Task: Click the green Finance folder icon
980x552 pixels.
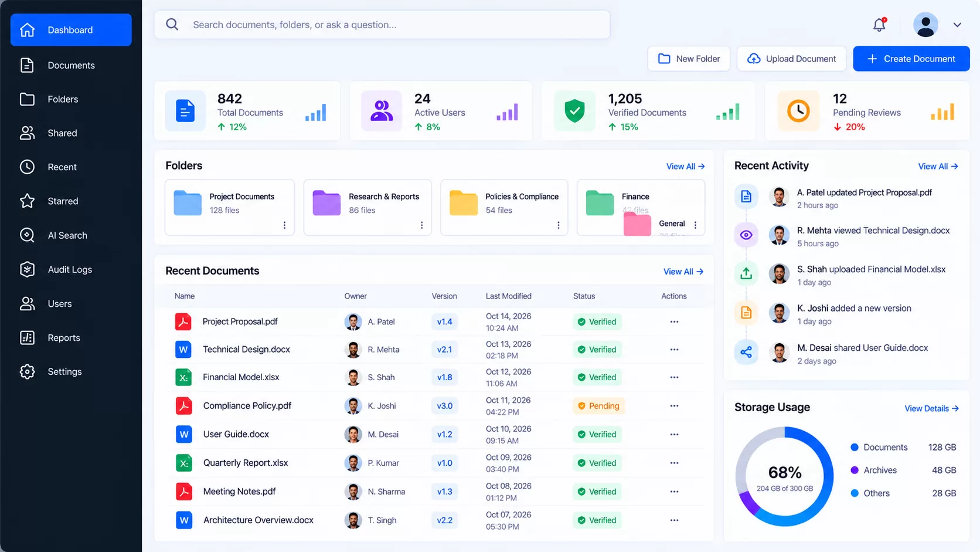Action: click(x=600, y=203)
